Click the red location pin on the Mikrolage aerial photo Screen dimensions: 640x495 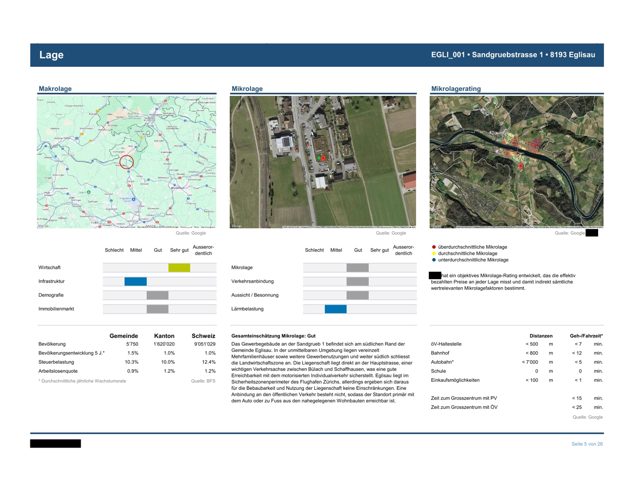324,158
